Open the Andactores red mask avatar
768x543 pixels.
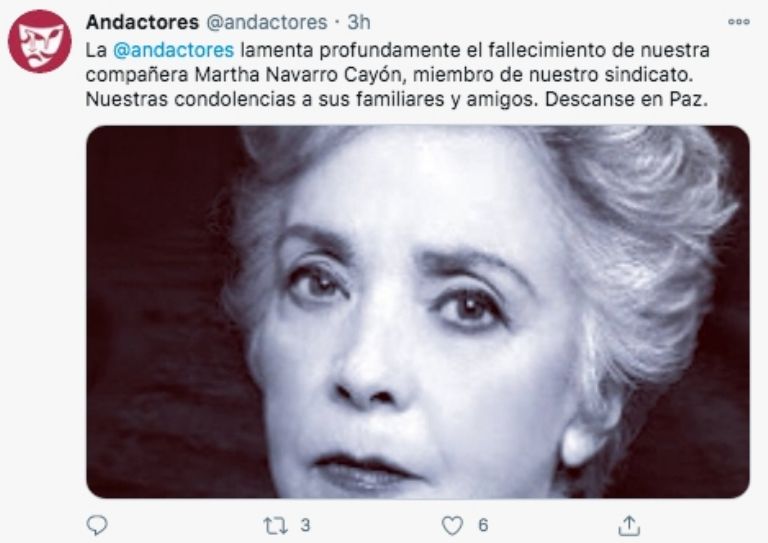(40, 41)
